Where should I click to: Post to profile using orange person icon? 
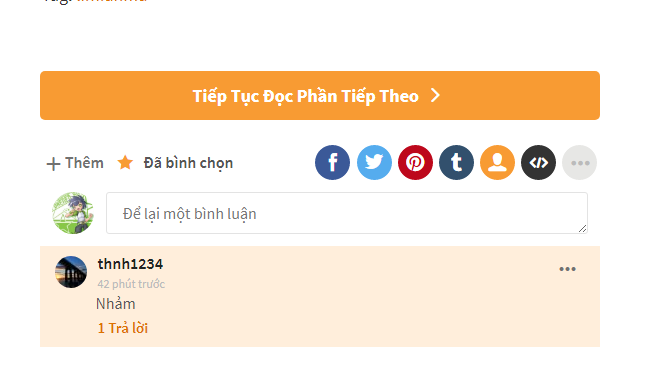[497, 162]
